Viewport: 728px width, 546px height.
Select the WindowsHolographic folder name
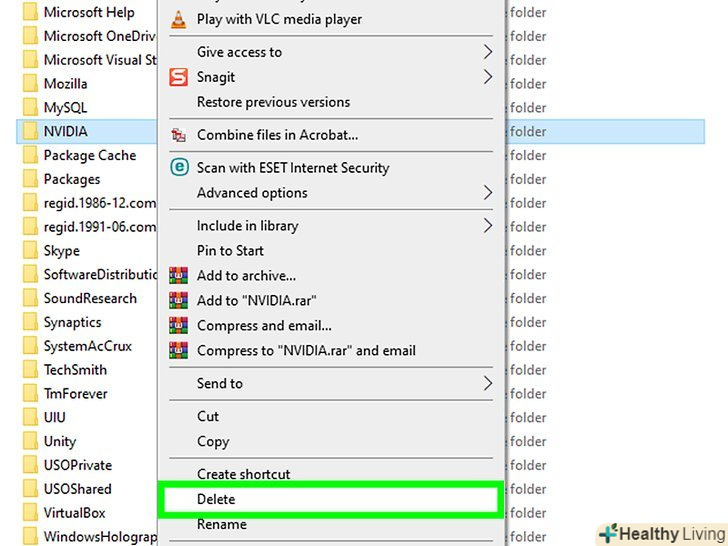point(100,537)
